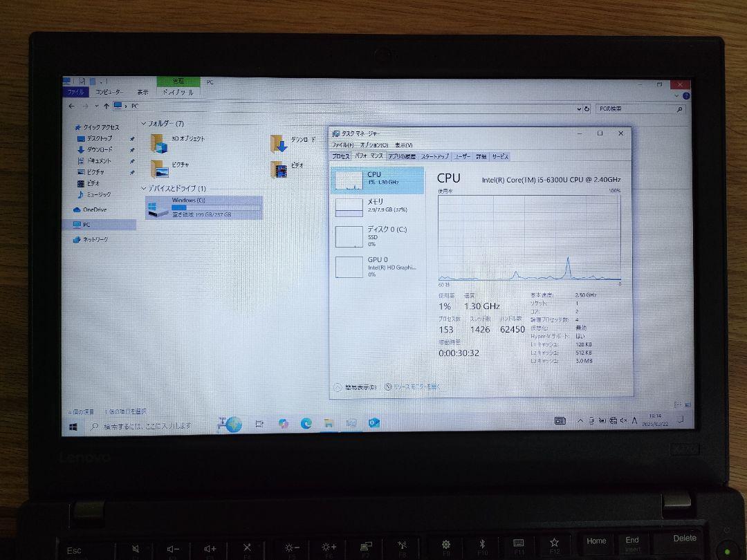Screen dimensions: 747x560
Task: Switch to File Explorer taskbar icon
Action: (x=329, y=422)
